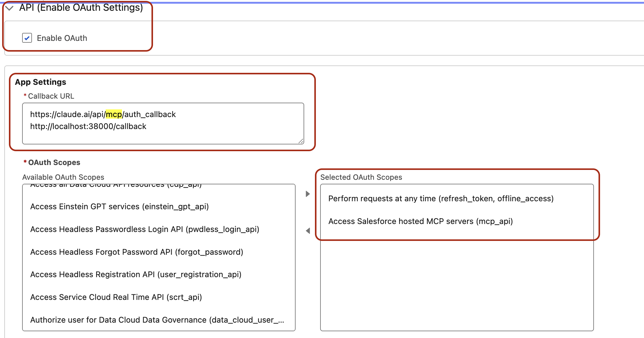The height and width of the screenshot is (338, 644).
Task: Click the Enable OAuth label
Action: tap(62, 38)
